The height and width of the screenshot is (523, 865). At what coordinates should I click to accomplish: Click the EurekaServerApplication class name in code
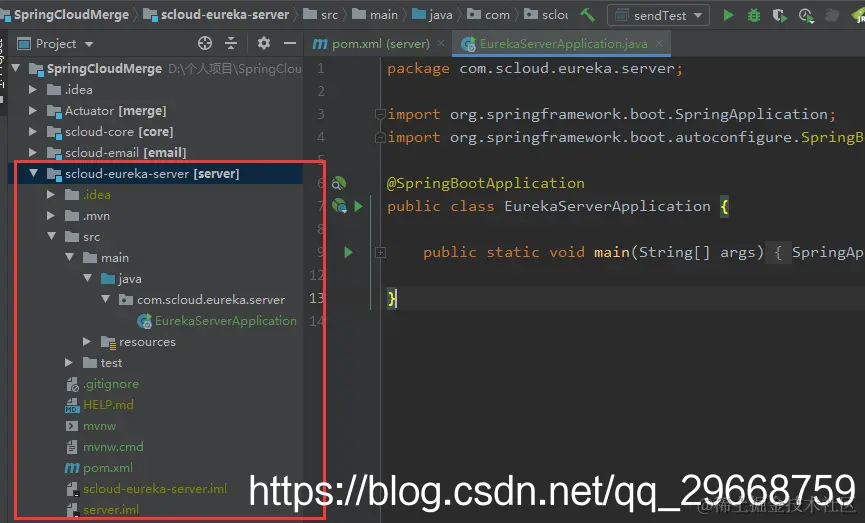click(607, 206)
